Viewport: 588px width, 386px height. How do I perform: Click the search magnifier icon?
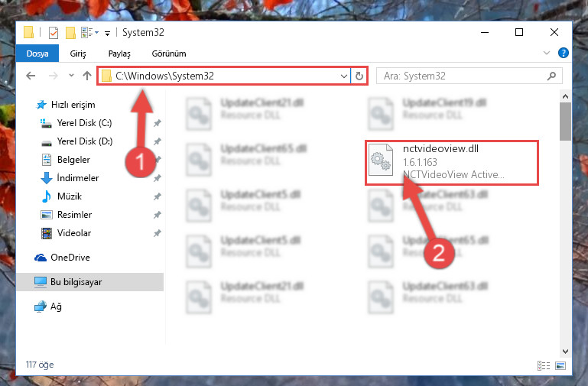(551, 76)
